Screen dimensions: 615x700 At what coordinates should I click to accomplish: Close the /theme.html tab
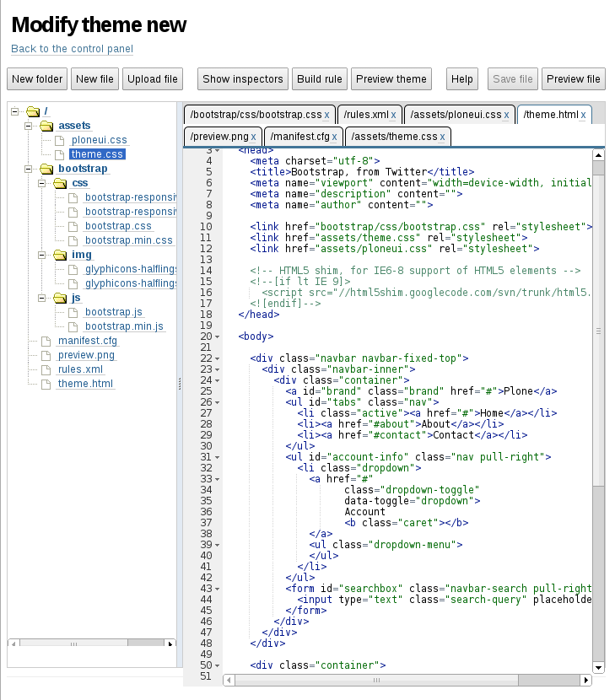(x=583, y=116)
